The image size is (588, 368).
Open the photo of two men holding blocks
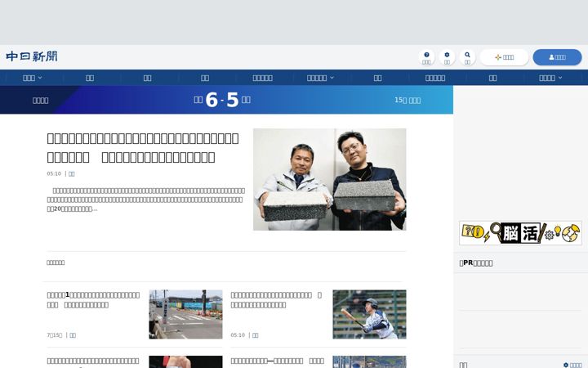[x=330, y=179]
